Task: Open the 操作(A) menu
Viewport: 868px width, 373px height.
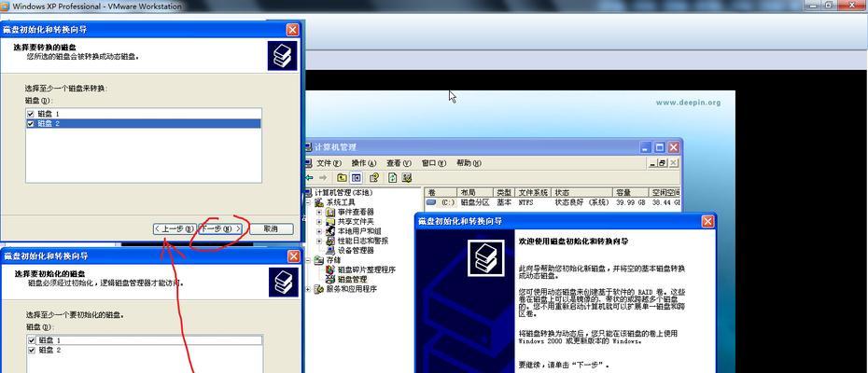Action: (364, 163)
